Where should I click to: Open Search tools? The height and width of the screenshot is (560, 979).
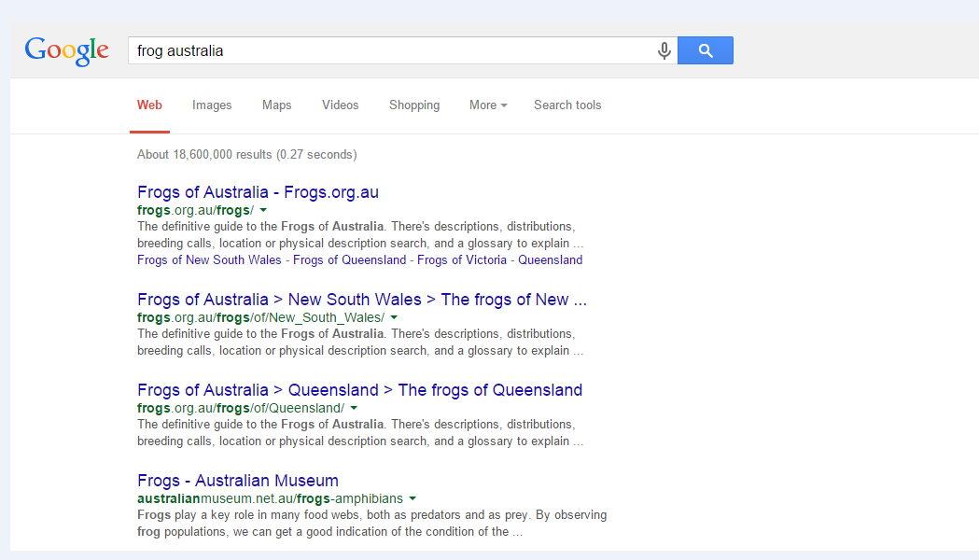(x=567, y=105)
